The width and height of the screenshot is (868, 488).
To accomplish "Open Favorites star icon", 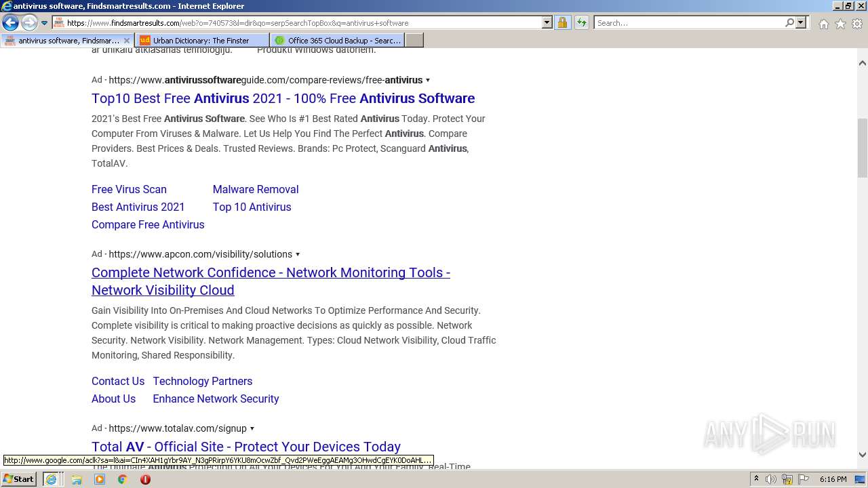I will [840, 24].
